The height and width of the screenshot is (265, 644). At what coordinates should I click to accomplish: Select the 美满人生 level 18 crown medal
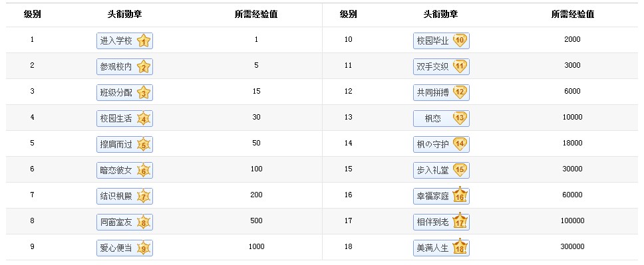click(x=441, y=248)
